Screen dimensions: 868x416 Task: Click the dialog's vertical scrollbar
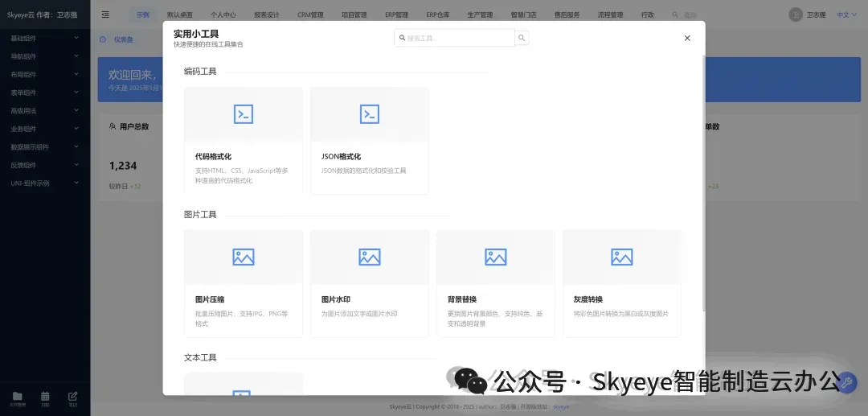coord(703,183)
